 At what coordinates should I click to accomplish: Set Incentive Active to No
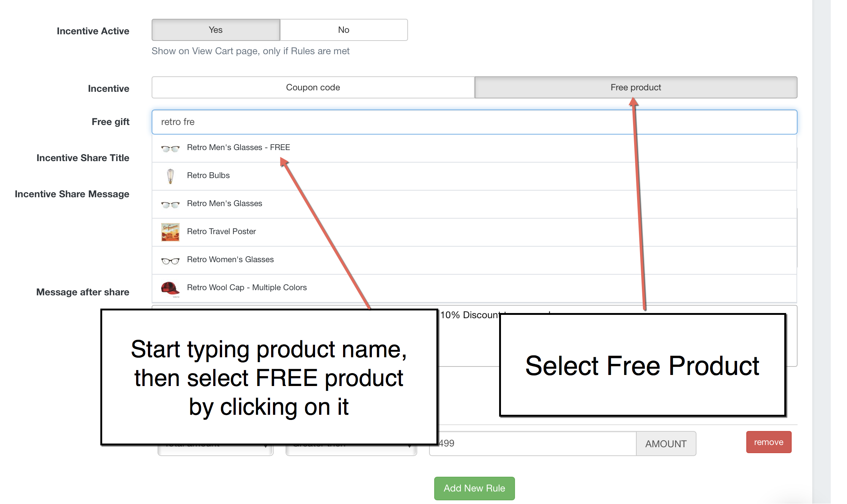344,30
